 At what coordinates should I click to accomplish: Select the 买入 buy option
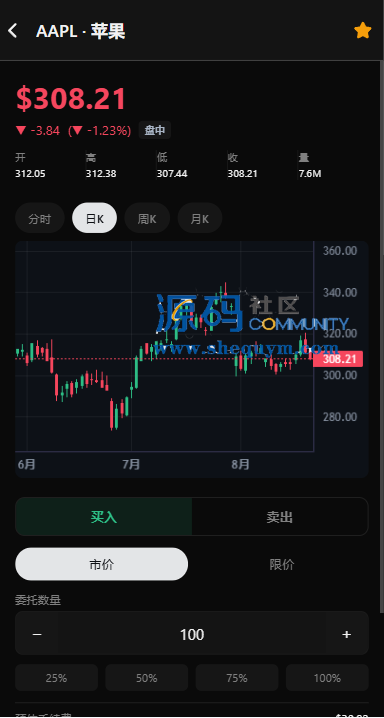(104, 517)
